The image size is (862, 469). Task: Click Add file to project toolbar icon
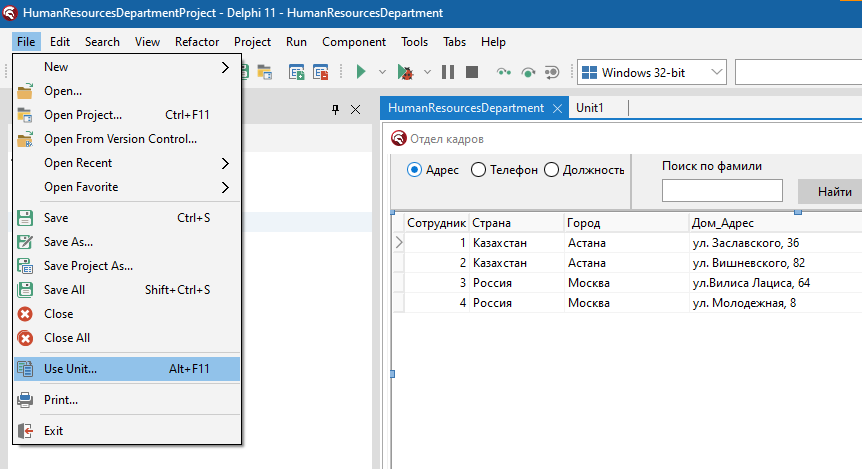[x=296, y=72]
